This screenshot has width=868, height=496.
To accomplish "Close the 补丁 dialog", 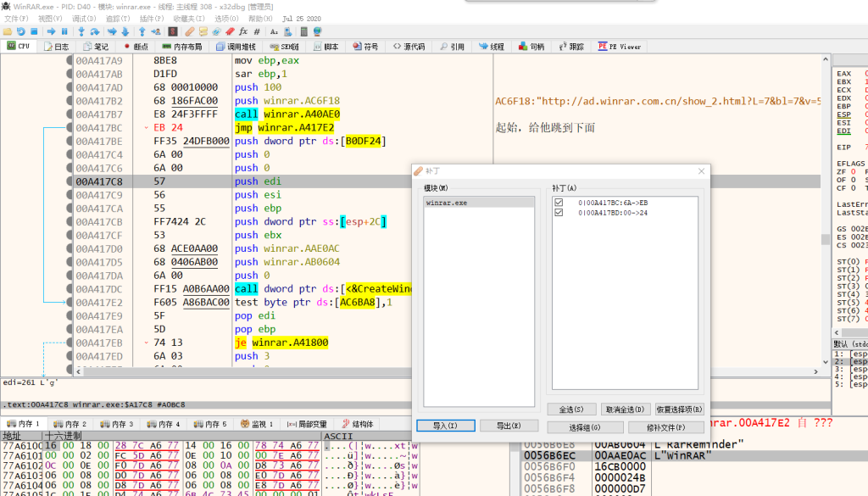I will click(x=701, y=171).
